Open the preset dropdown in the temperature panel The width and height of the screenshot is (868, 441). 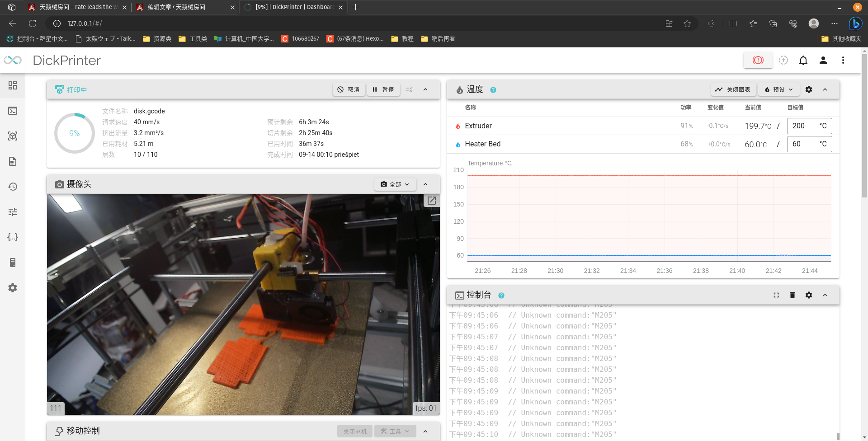778,89
